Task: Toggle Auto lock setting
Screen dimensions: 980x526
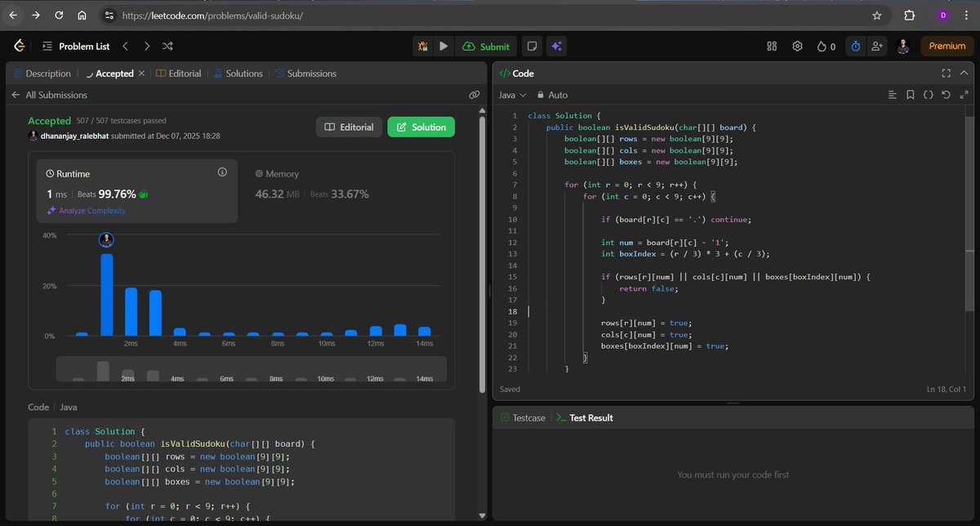Action: pyautogui.click(x=551, y=95)
